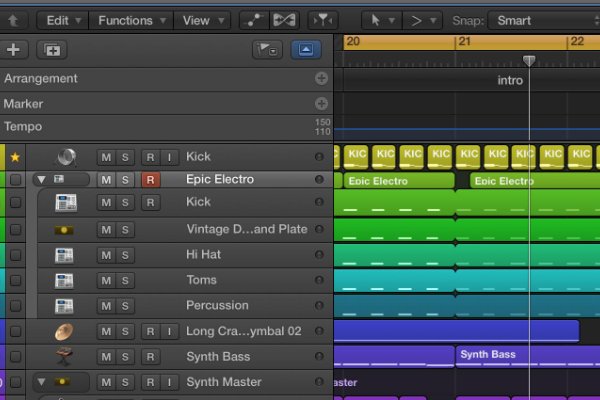600x400 pixels.
Task: Click the add new track plus icon
Action: [13, 49]
